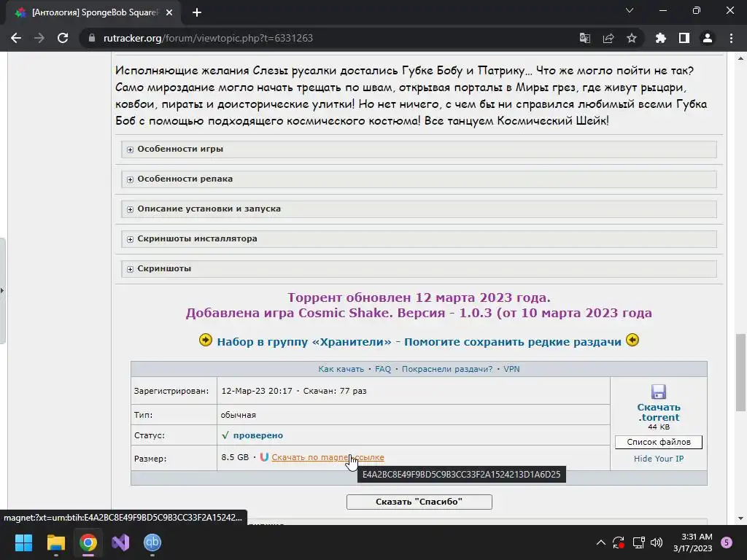Expand the Особенности репака spoiler

coord(419,179)
